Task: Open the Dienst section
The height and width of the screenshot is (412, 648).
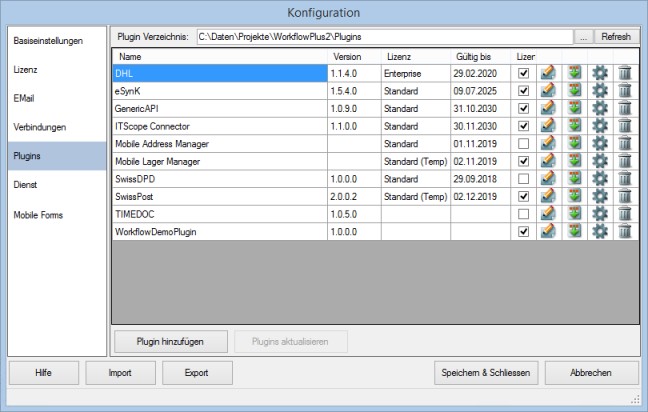Action: [57, 185]
